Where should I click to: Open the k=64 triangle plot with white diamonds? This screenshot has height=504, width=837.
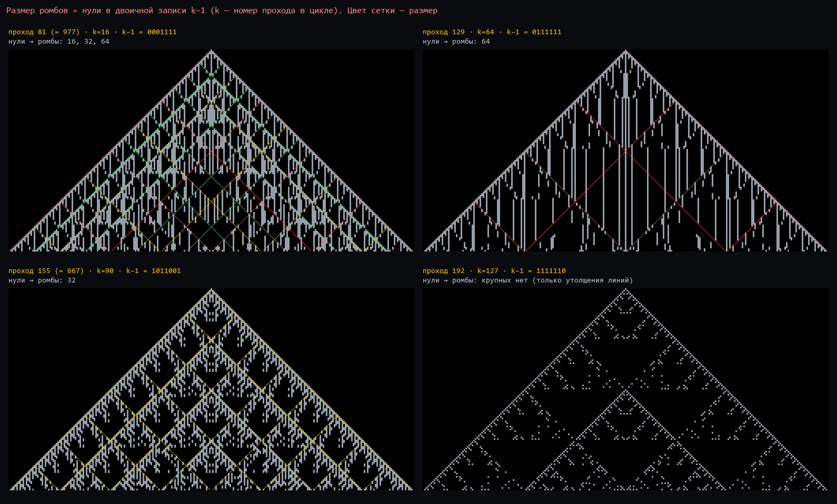pos(625,150)
